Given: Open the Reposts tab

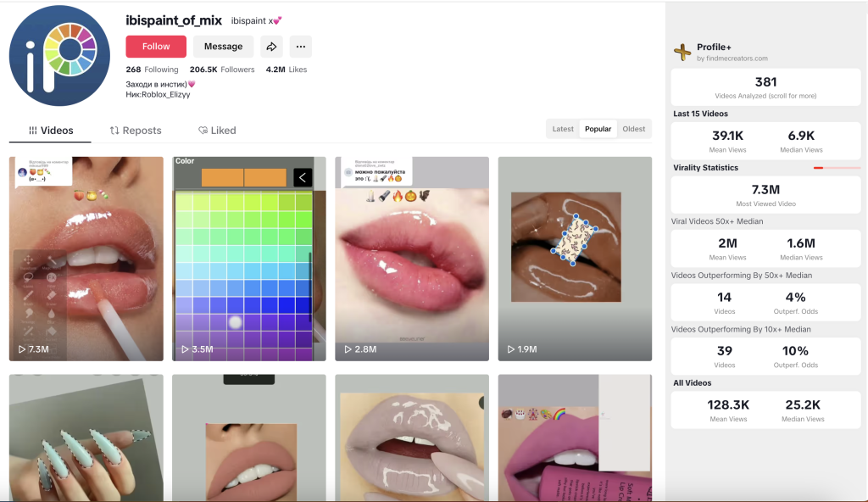Looking at the screenshot, I should pyautogui.click(x=136, y=131).
